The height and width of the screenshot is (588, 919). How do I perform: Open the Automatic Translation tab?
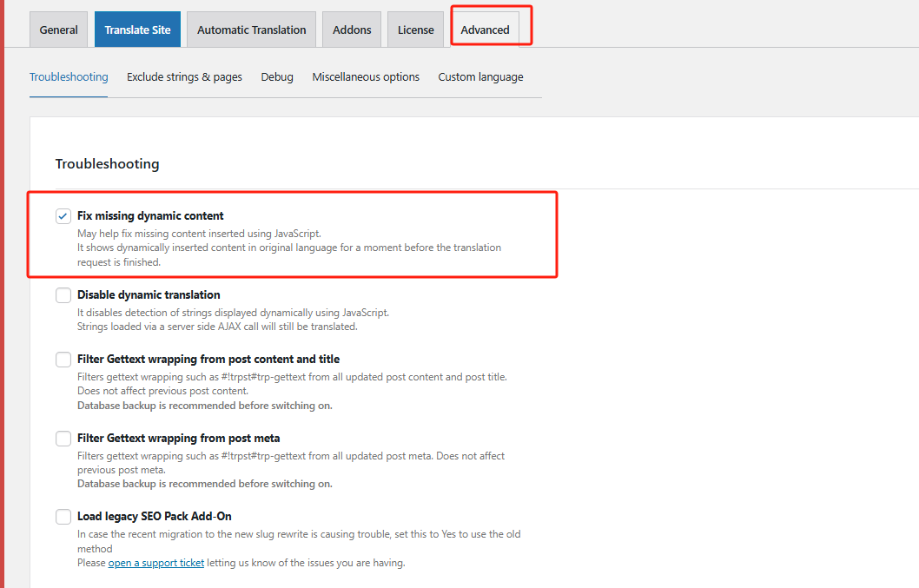251,30
